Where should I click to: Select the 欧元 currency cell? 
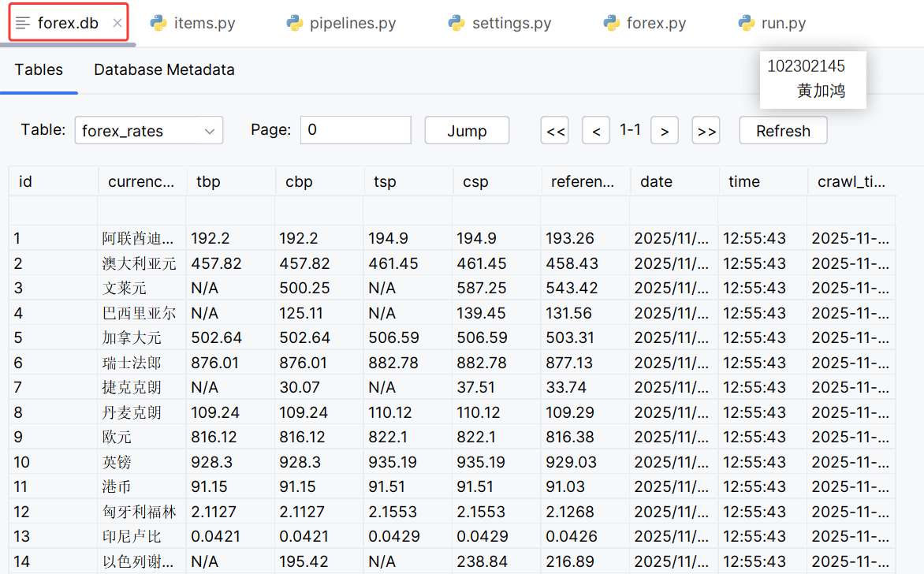pos(141,437)
